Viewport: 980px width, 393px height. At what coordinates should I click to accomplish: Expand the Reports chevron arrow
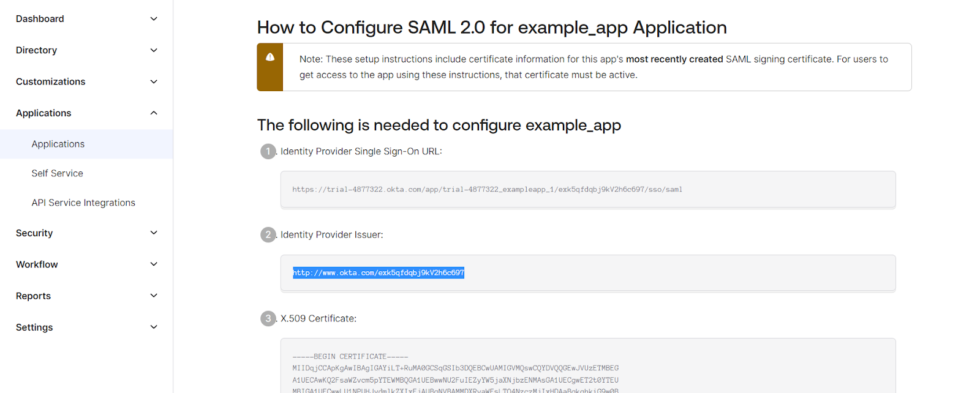coord(154,296)
